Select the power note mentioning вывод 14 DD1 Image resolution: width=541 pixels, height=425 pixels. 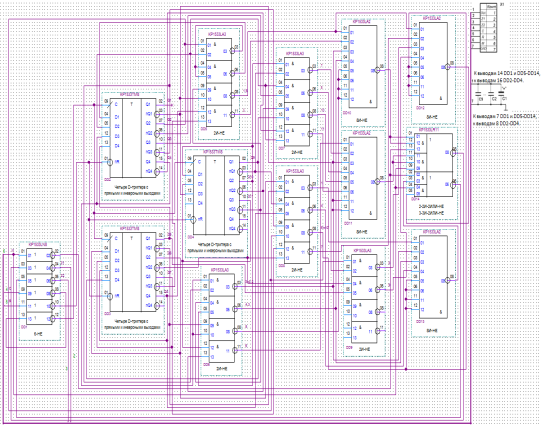pos(506,77)
